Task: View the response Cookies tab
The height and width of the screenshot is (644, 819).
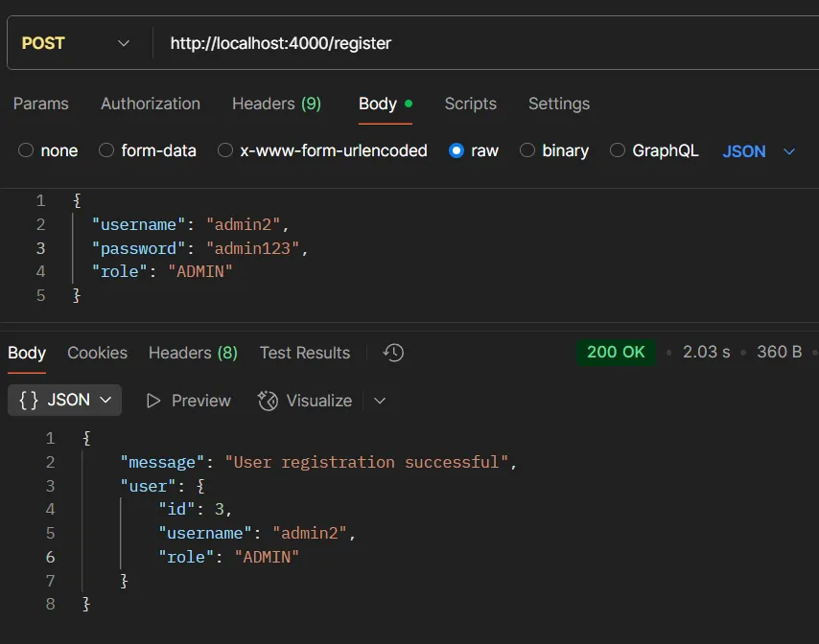Action: 97,353
